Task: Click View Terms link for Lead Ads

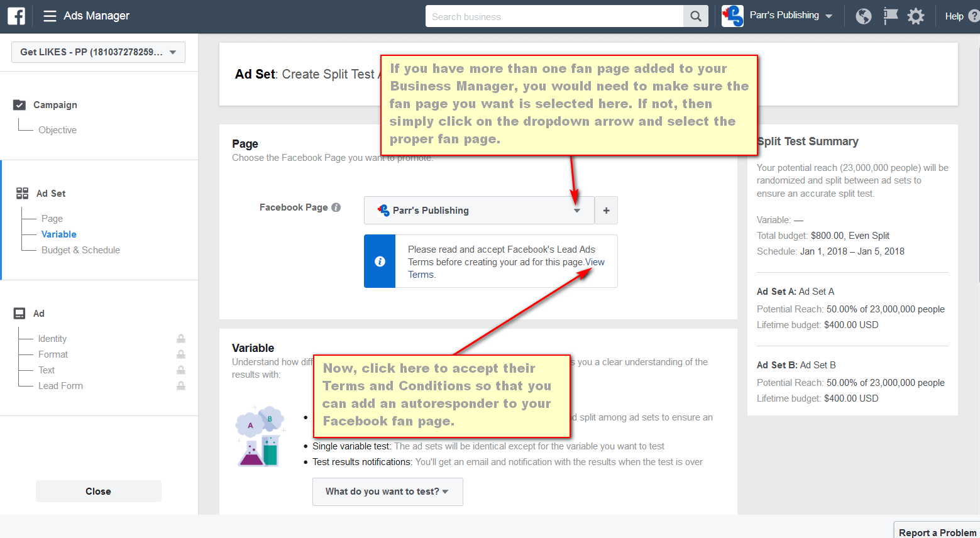Action: tap(595, 262)
